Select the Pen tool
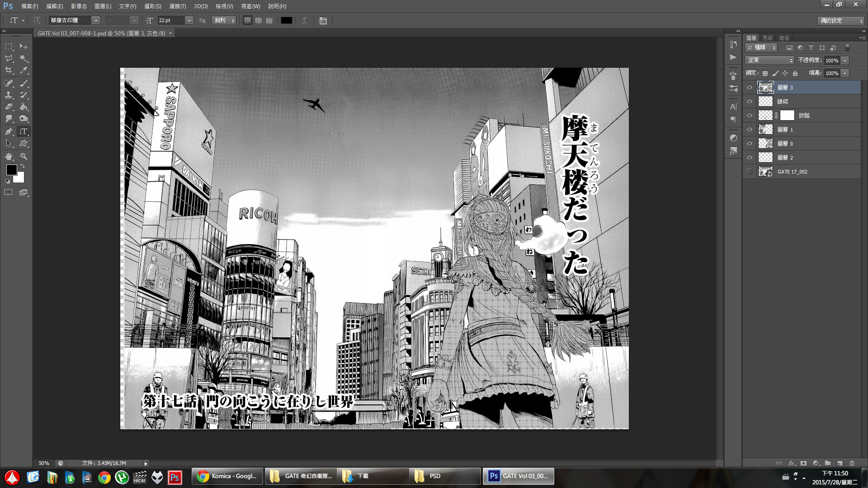 [9, 131]
